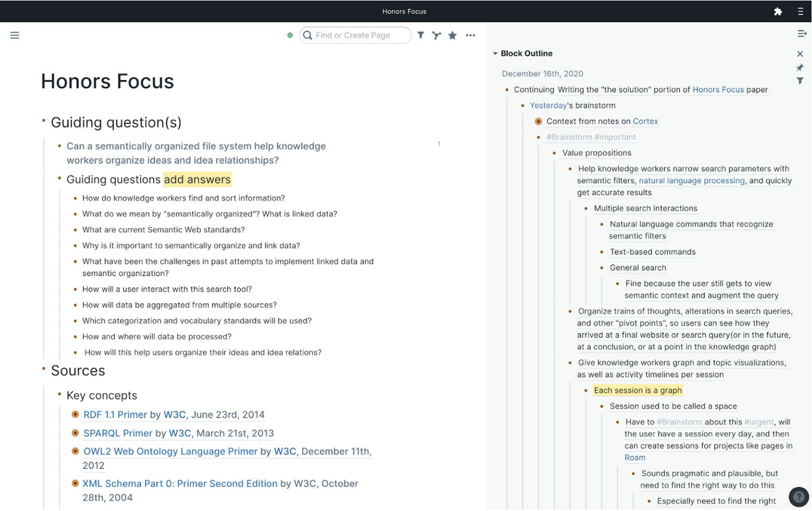Focus the Find or Create Page field
The width and height of the screenshot is (812, 511).
tap(355, 35)
